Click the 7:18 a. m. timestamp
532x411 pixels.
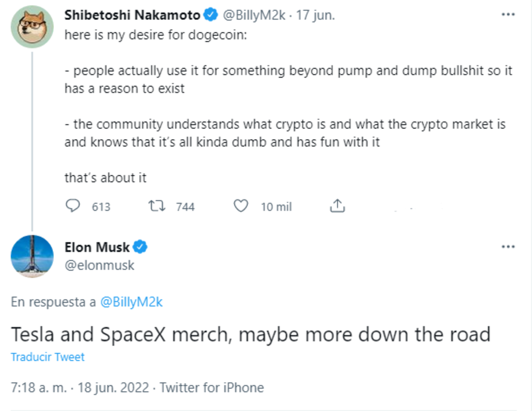click(39, 388)
